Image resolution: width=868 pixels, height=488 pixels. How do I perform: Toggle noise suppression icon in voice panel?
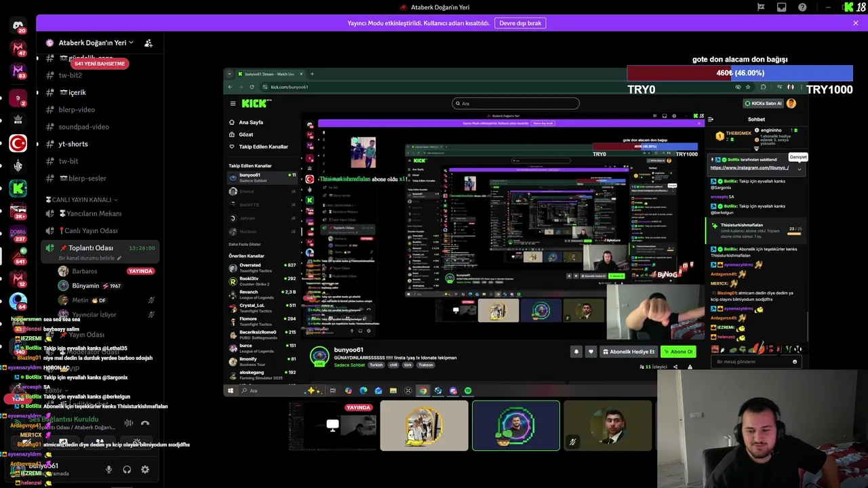pos(128,423)
